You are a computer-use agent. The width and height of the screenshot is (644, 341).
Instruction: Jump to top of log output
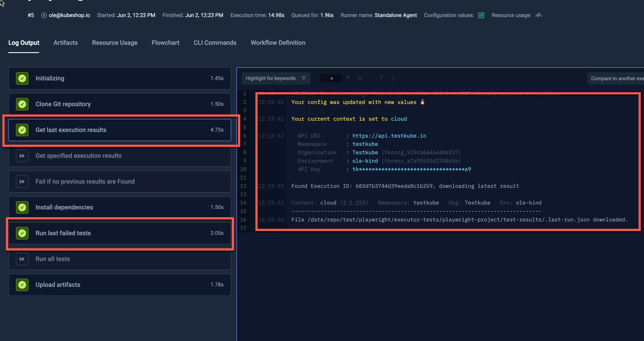point(381,78)
